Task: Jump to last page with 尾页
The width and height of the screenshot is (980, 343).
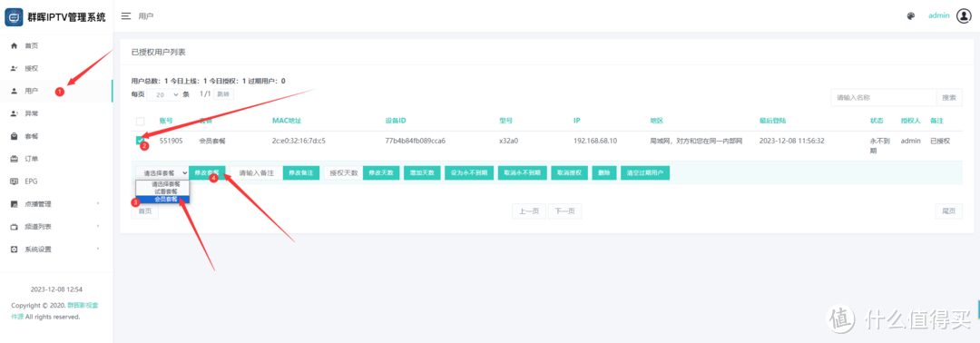Action: (x=949, y=211)
